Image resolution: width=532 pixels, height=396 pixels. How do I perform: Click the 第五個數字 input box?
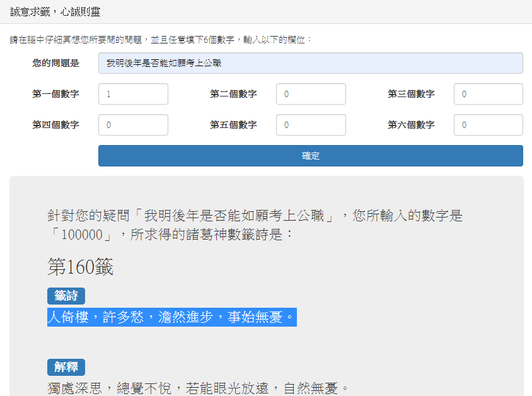[311, 125]
